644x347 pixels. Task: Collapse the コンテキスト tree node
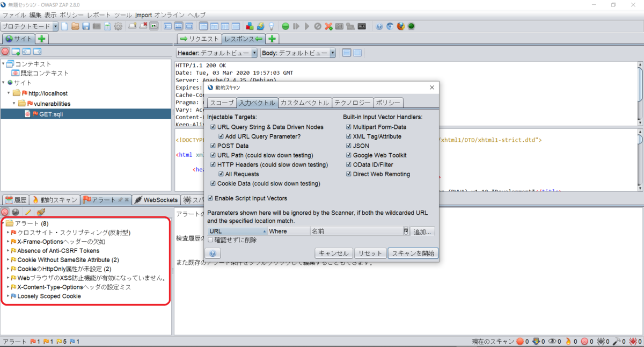click(3, 64)
